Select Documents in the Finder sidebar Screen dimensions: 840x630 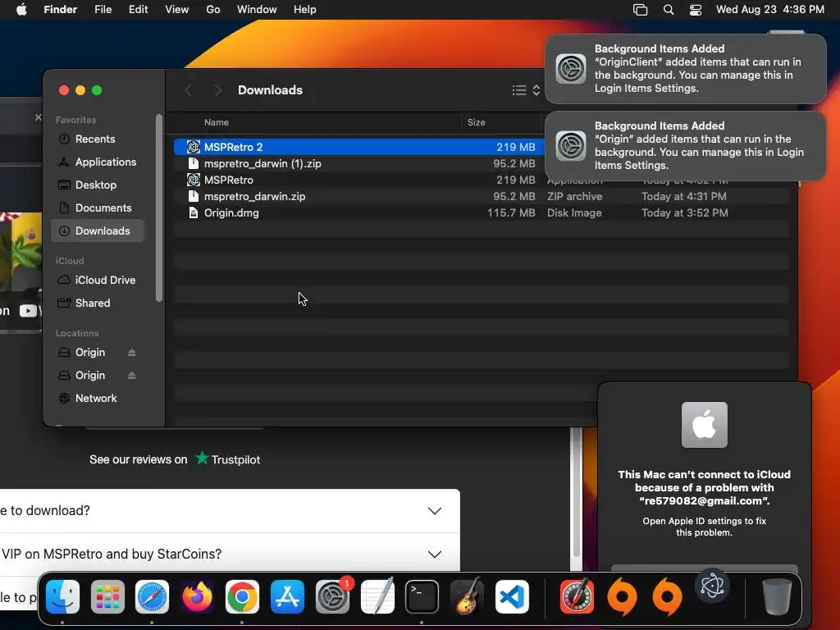[98, 208]
